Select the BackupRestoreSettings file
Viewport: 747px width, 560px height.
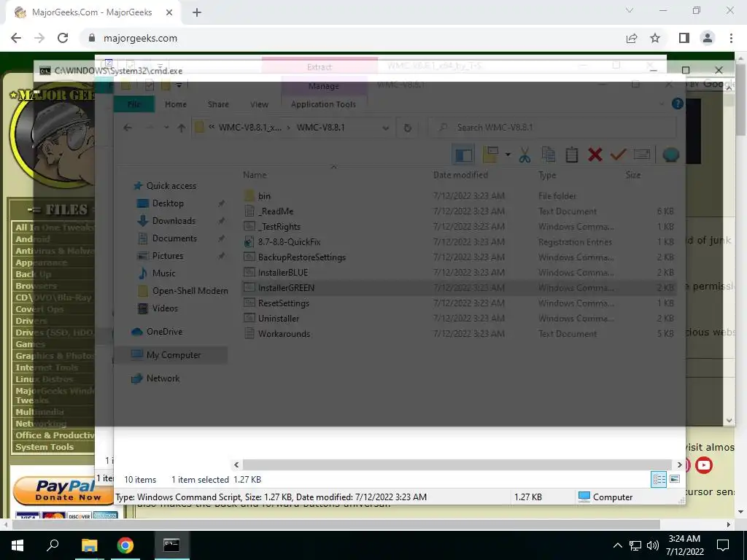(x=301, y=257)
